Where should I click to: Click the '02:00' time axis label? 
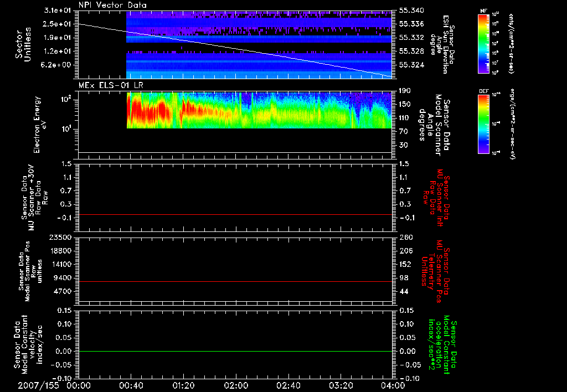point(236,386)
